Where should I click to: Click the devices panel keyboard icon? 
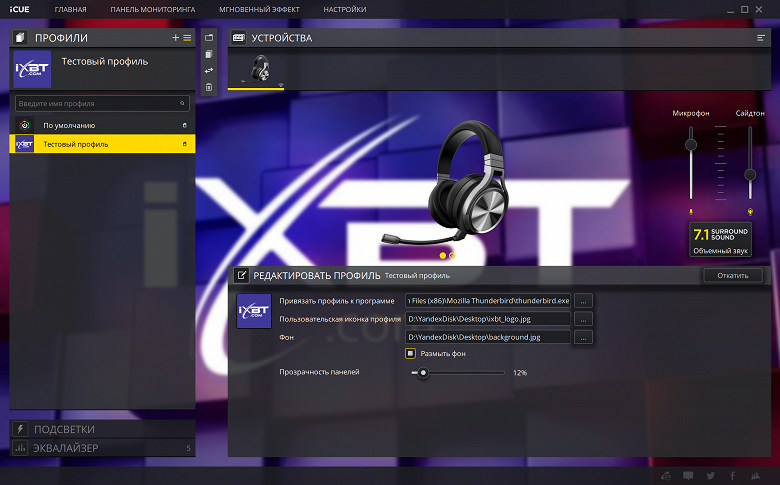(239, 38)
